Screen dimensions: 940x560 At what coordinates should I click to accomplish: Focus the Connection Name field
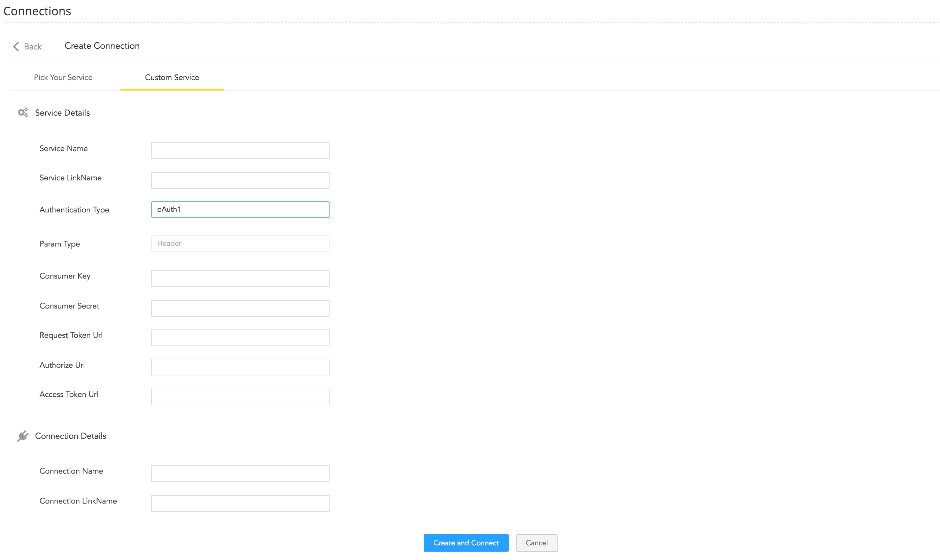(x=240, y=474)
